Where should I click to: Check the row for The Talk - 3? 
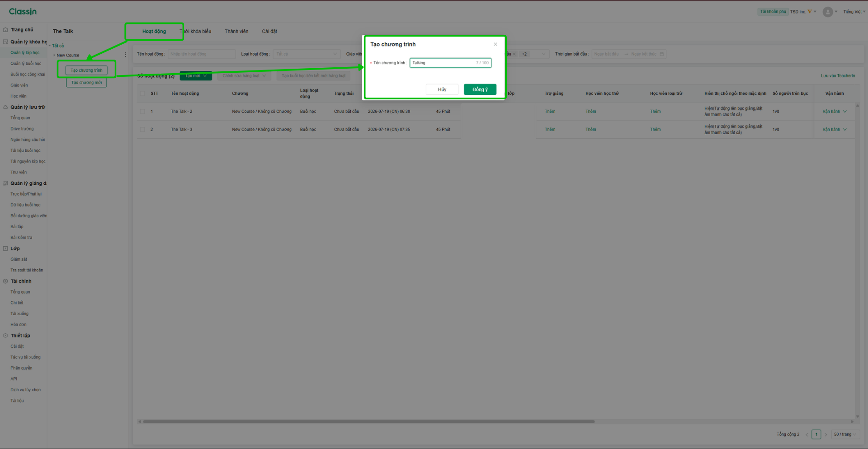coord(142,130)
